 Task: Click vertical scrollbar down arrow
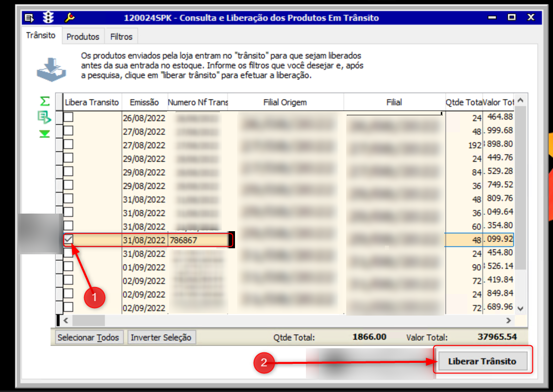(x=521, y=309)
